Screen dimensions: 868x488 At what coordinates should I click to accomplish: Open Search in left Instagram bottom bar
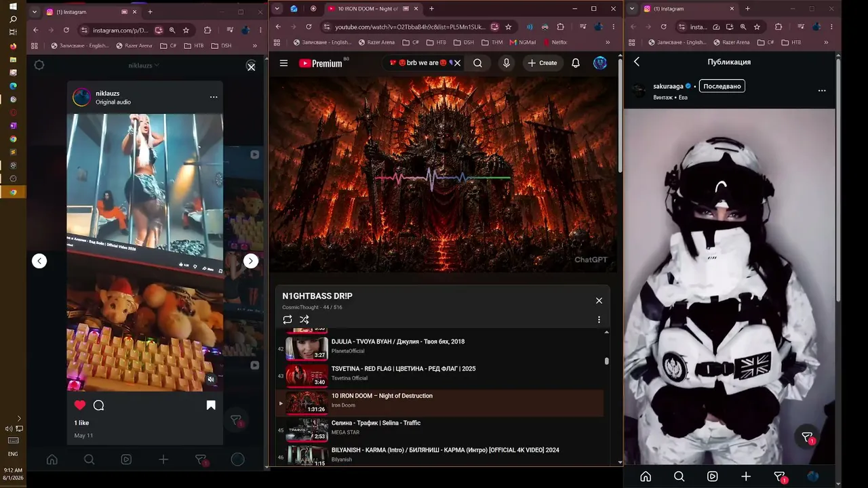(x=89, y=460)
